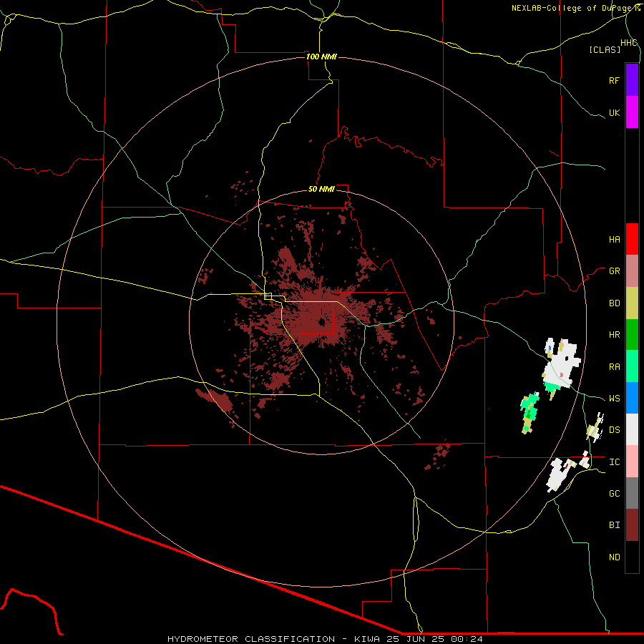Click the "HR" legend label text
This screenshot has height=644, width=644.
[x=614, y=335]
